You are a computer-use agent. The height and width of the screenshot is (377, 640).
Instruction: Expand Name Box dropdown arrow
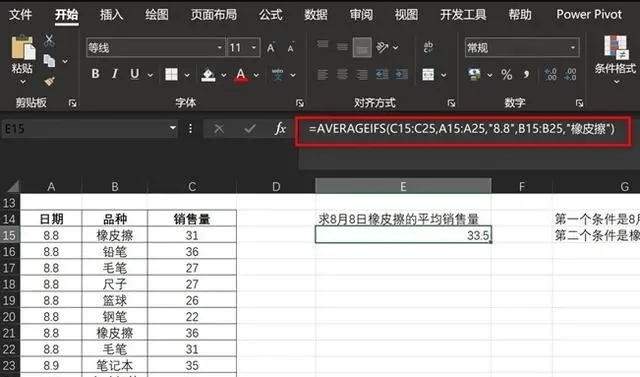click(173, 129)
